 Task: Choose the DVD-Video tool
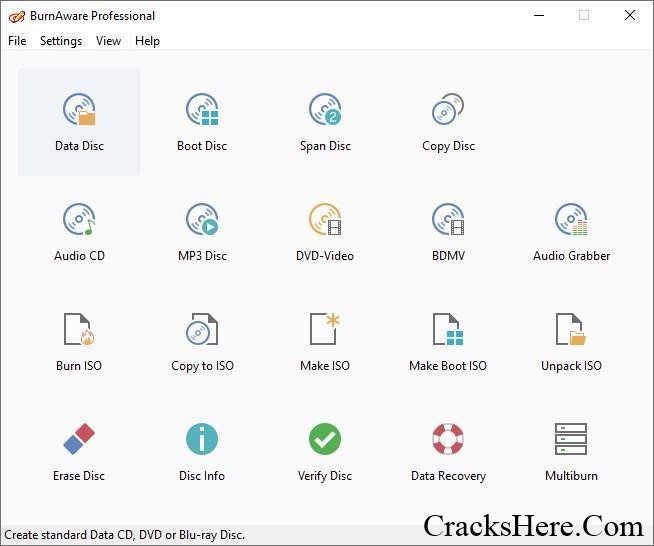tap(325, 232)
